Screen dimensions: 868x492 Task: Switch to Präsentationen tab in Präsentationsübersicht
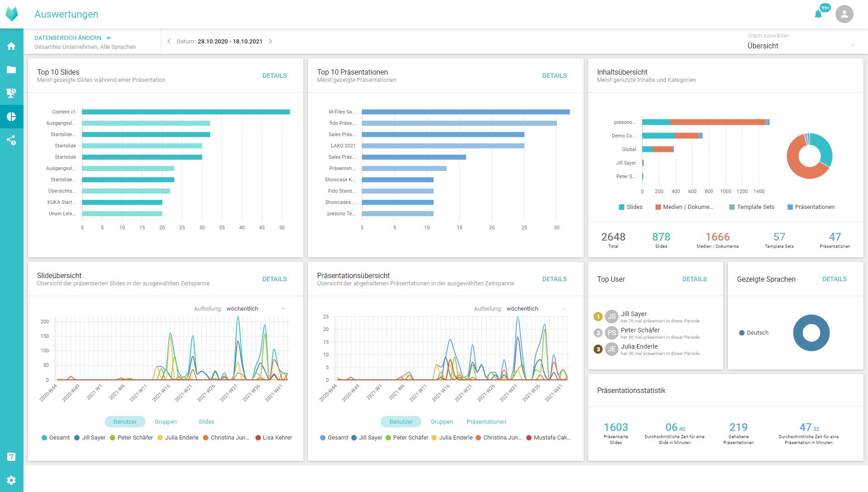coord(486,422)
